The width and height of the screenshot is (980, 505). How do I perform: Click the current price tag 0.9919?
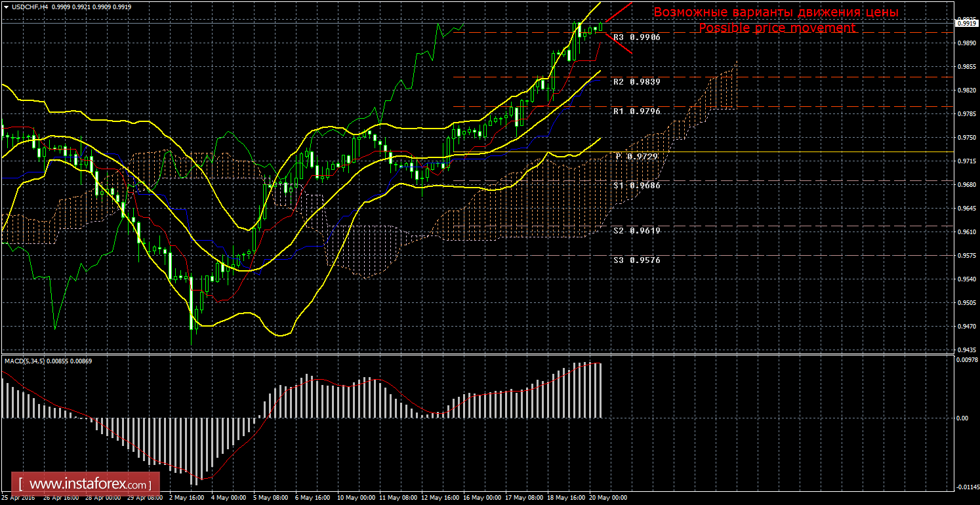click(x=966, y=23)
